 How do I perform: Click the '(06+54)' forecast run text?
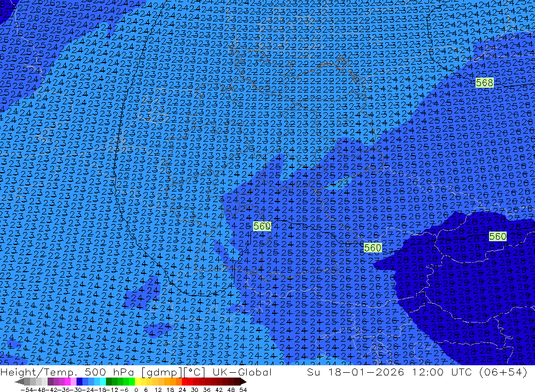503,372
